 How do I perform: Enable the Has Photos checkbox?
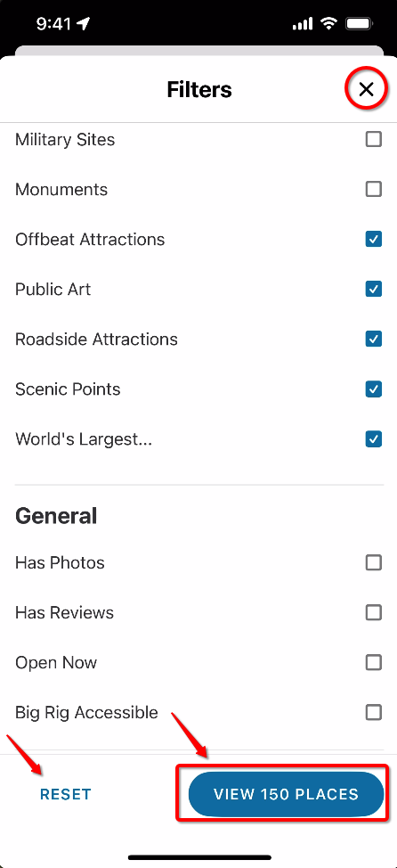[x=374, y=563]
